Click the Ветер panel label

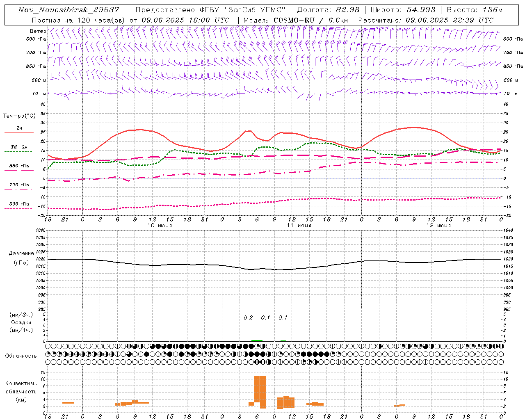coord(38,31)
